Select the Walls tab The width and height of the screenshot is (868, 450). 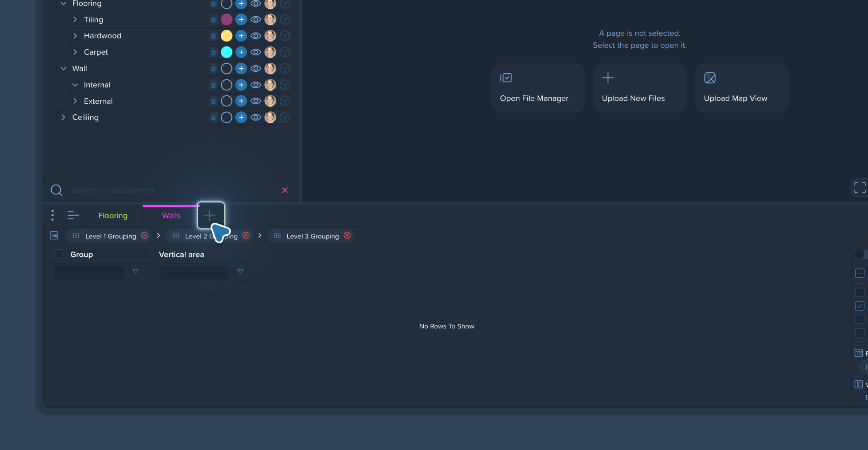[x=171, y=216]
